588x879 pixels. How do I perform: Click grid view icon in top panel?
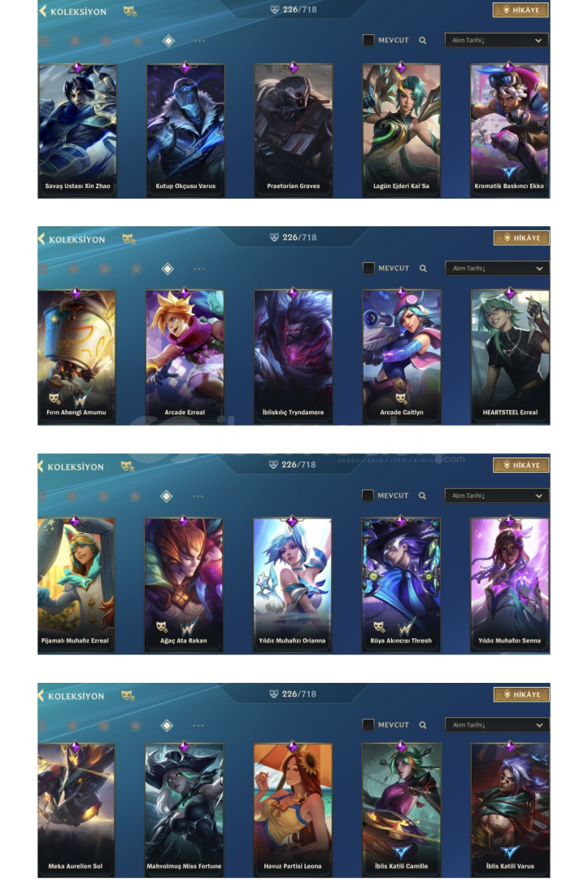point(44,41)
